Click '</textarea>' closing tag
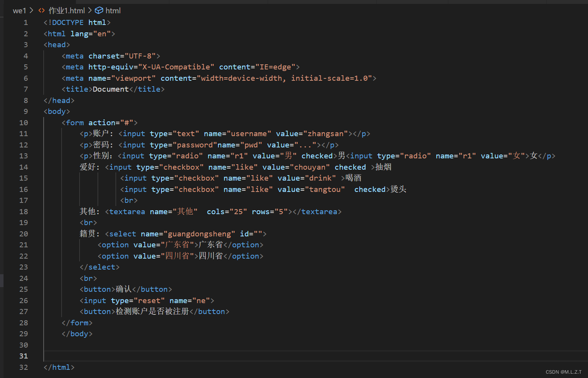The image size is (588, 378). 317,212
